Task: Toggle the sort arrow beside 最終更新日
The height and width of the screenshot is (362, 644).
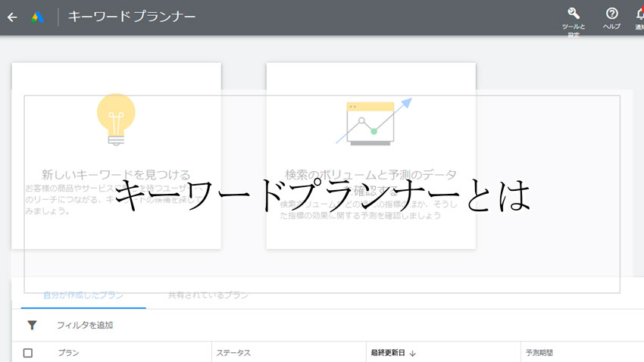Action: pyautogui.click(x=413, y=353)
